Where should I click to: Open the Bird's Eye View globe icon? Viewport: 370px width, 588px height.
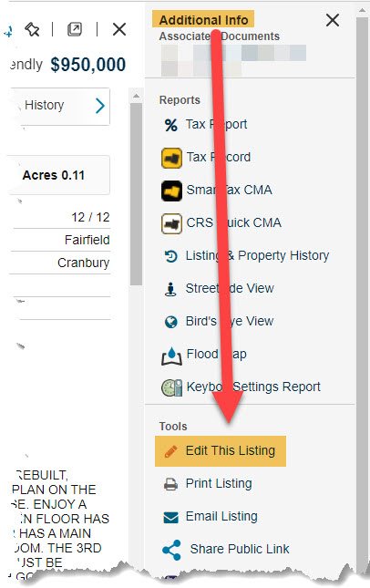click(x=171, y=322)
